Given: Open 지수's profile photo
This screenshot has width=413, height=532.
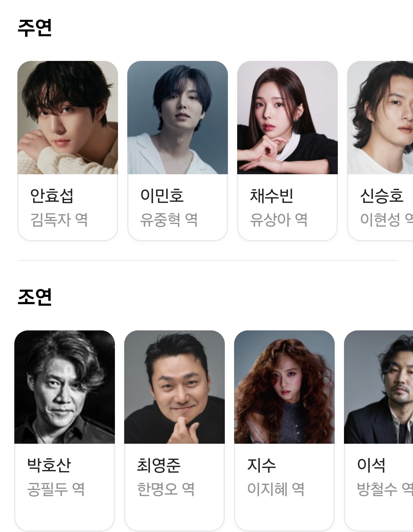Looking at the screenshot, I should point(284,387).
